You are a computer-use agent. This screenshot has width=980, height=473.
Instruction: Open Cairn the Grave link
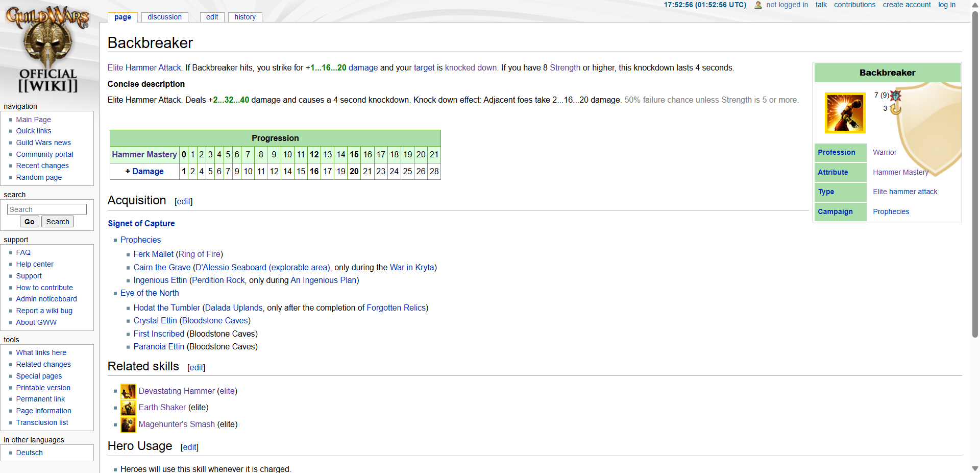click(x=162, y=267)
